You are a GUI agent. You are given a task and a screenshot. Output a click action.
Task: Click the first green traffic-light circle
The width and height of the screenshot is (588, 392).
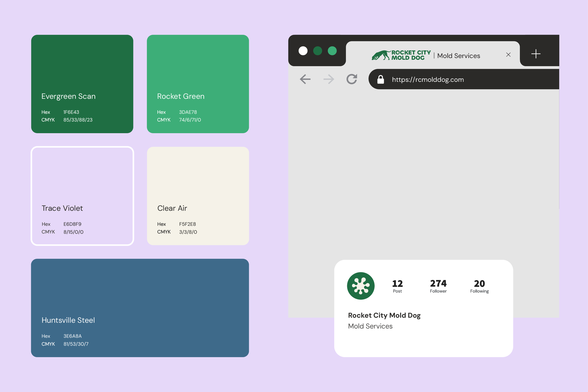coord(317,51)
